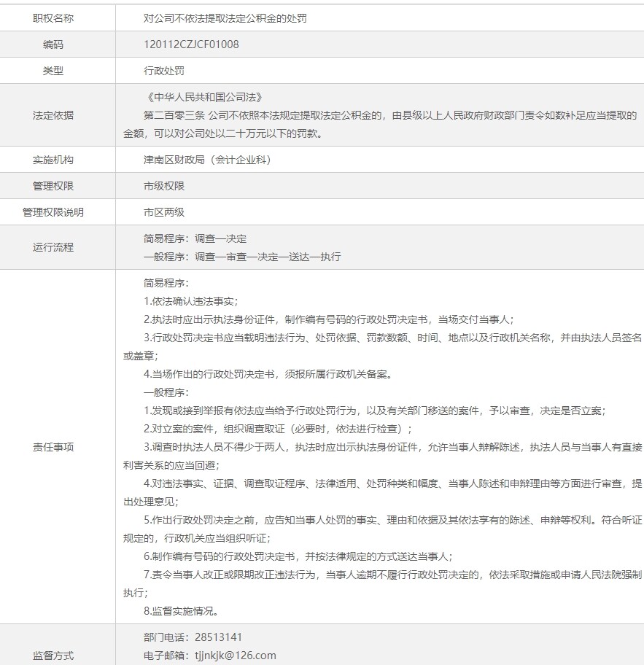Select the code 120112CZJCF01008
Screen dimensions: 644x665
(x=191, y=44)
